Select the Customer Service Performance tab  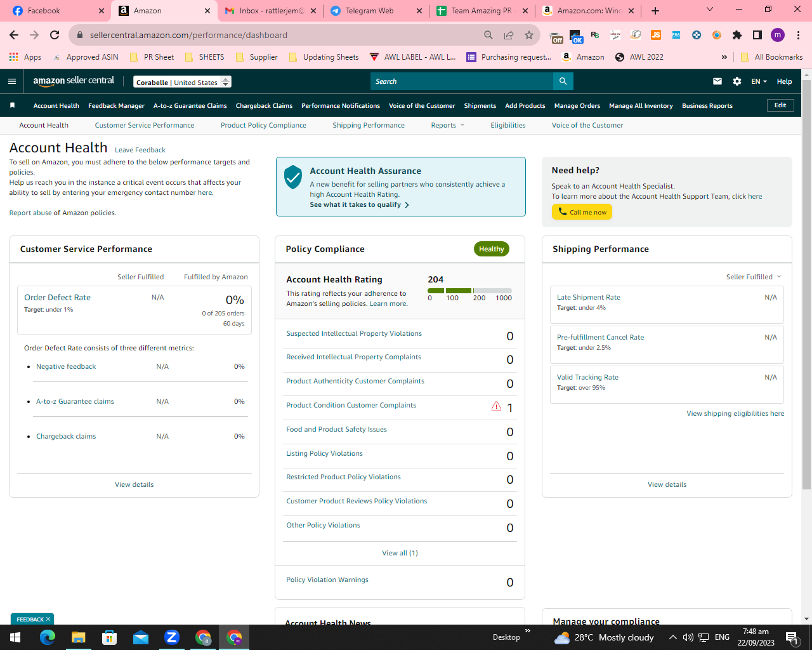[145, 125]
